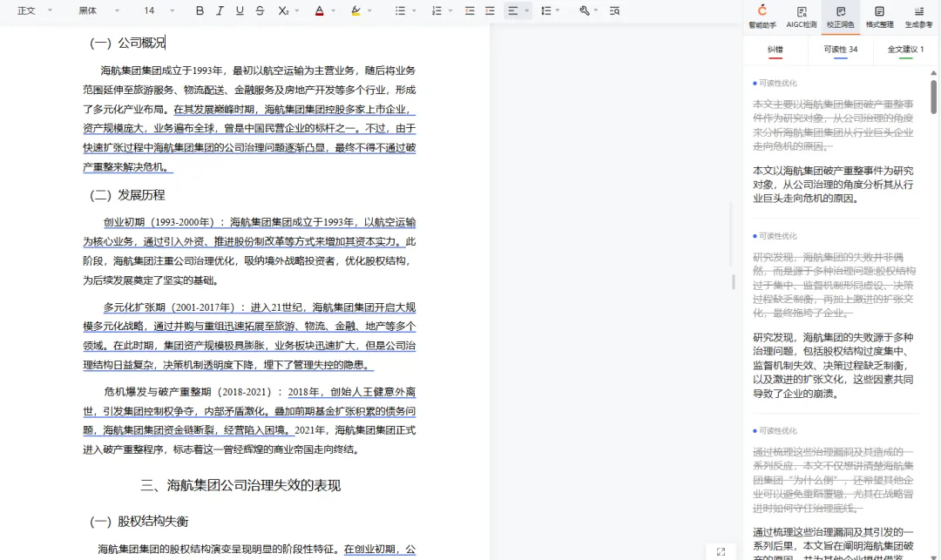Viewport: 941px width, 560px height.
Task: Apply italic formatting with the I icon
Action: 220,10
